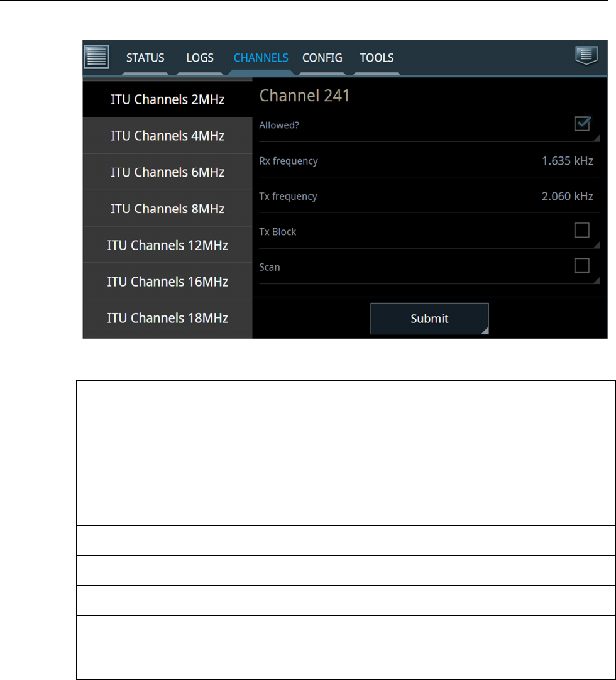Open ITU Channels 16MHz group
Viewport: 616px width, 680px height.
point(167,282)
